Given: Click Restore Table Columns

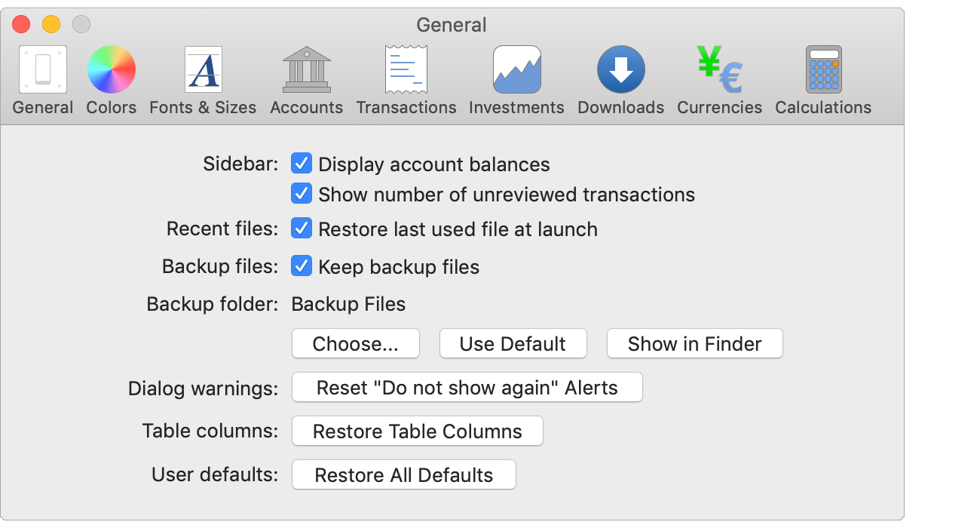Looking at the screenshot, I should (417, 431).
